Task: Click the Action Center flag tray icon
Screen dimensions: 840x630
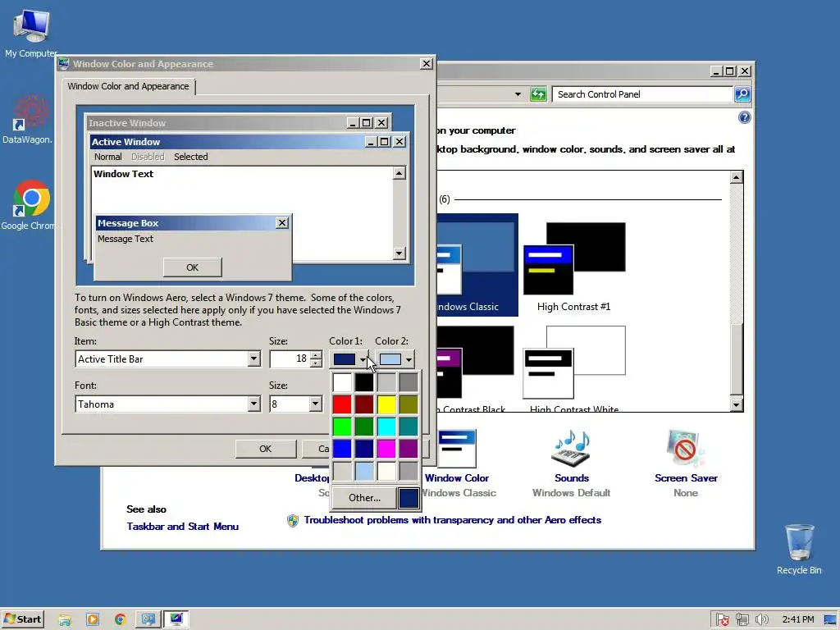Action: [x=723, y=619]
